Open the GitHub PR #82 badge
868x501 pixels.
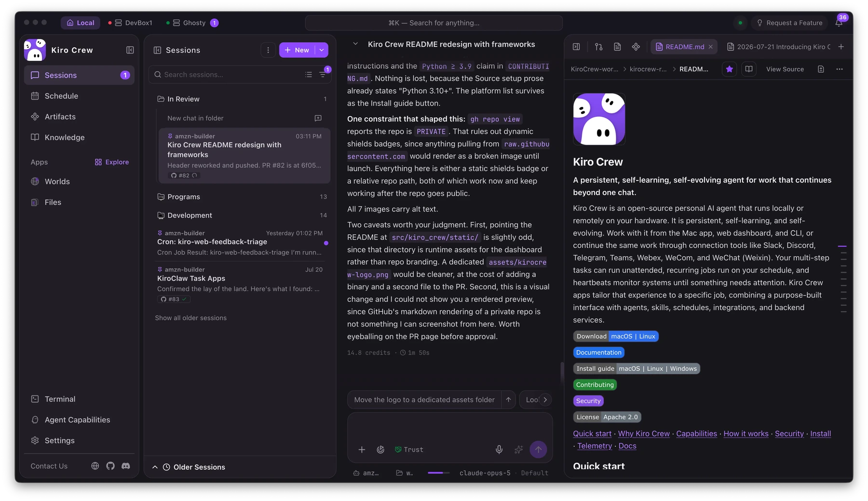(184, 176)
